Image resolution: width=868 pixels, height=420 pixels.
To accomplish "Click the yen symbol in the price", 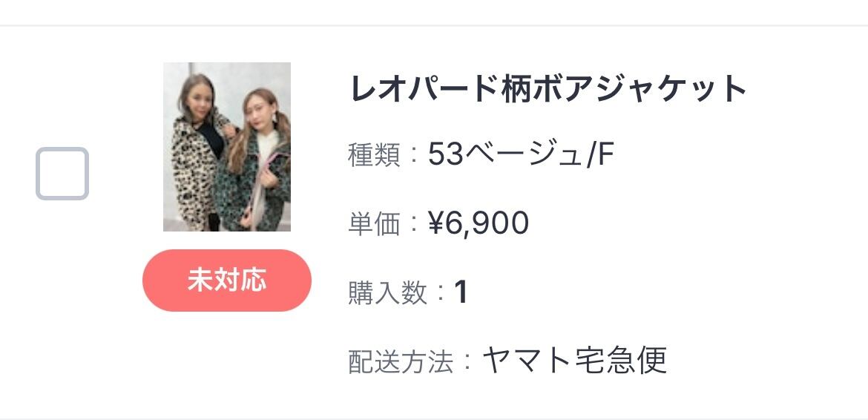I will pyautogui.click(x=435, y=223).
